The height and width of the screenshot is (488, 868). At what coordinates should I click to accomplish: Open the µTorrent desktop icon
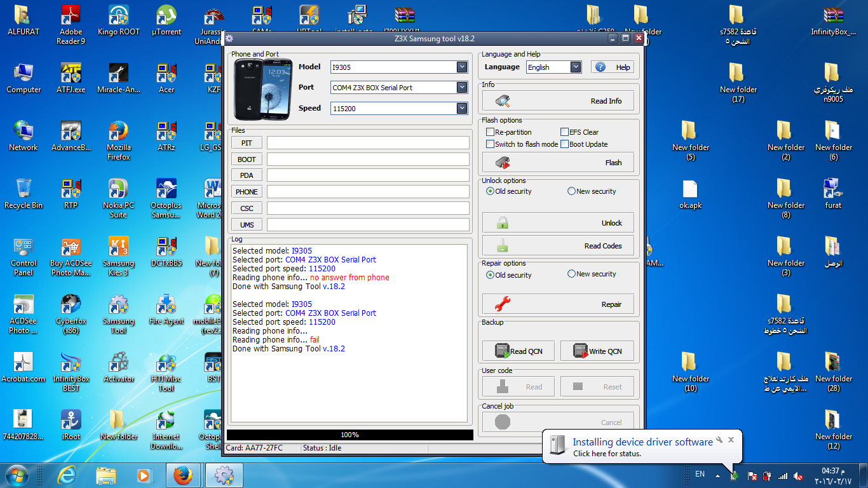[166, 20]
